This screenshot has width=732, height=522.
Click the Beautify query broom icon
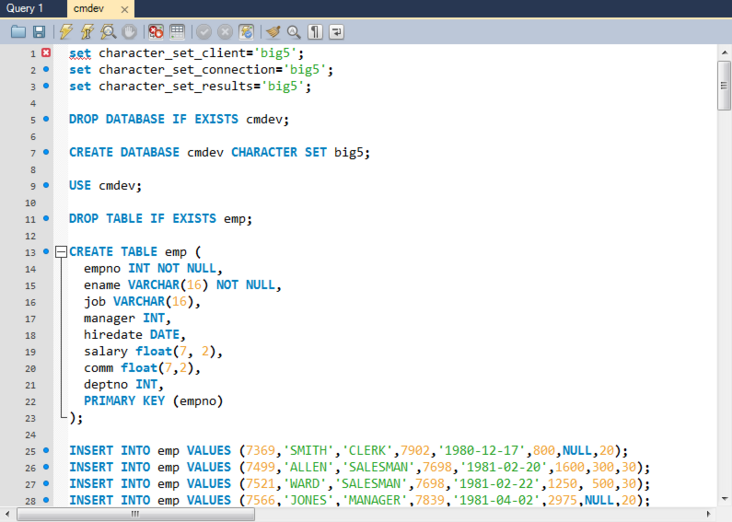[x=273, y=32]
